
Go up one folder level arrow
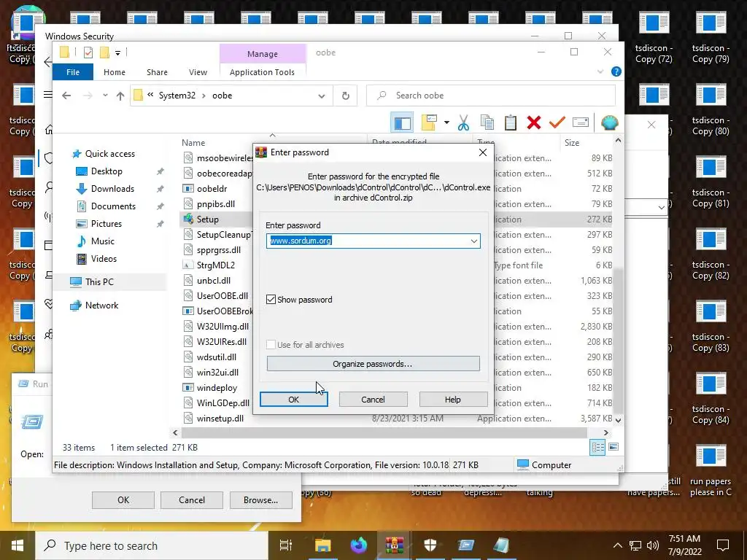120,96
